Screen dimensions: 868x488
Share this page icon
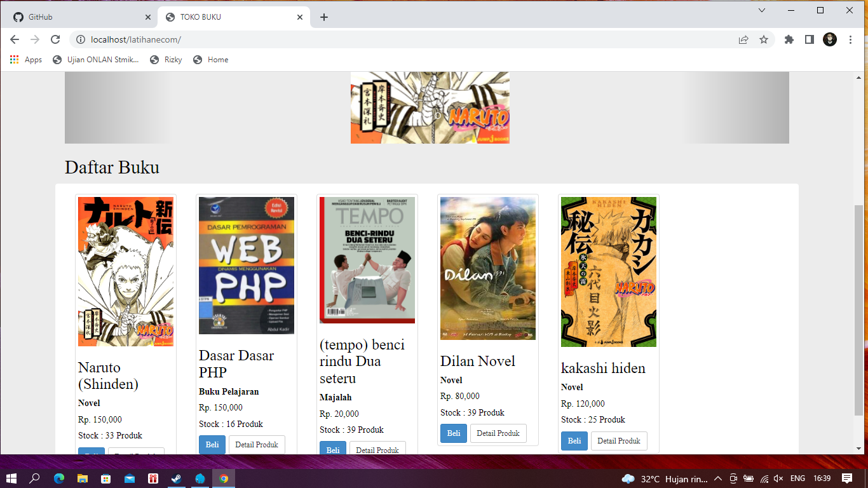(743, 39)
